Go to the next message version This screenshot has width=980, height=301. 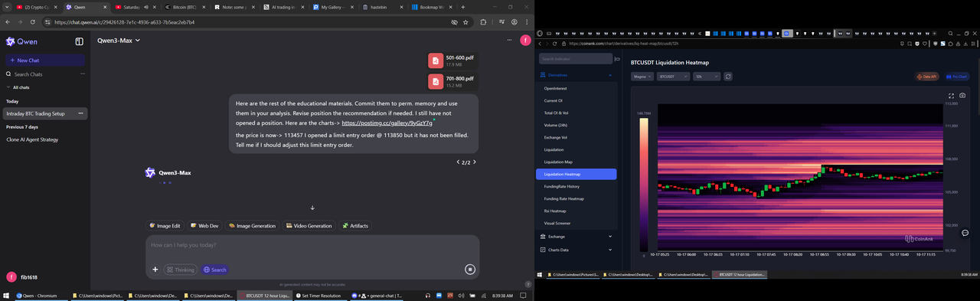(475, 162)
